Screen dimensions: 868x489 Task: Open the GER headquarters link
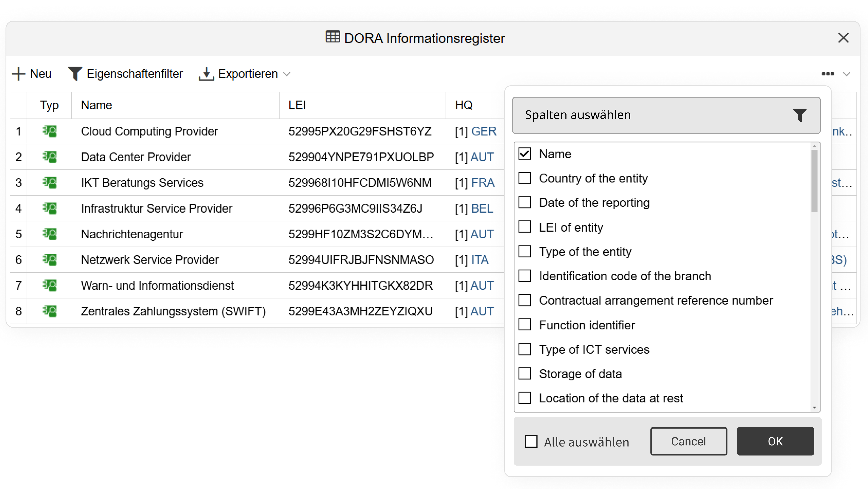[484, 131]
